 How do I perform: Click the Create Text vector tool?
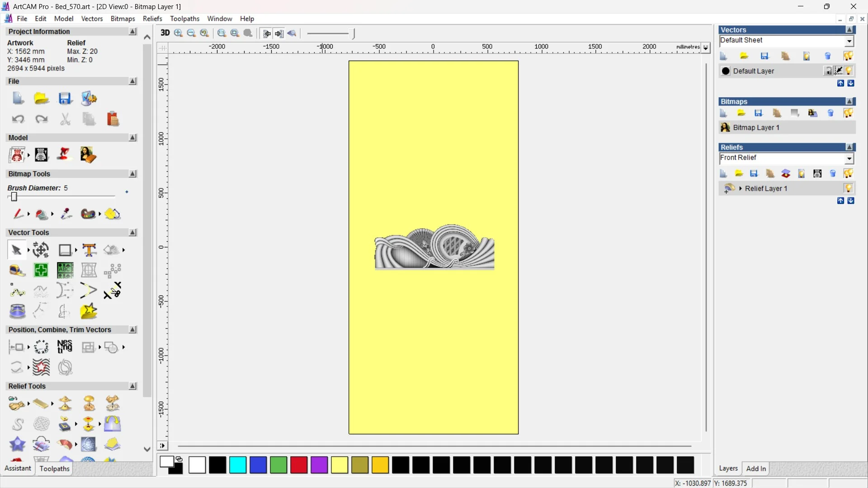click(x=89, y=250)
